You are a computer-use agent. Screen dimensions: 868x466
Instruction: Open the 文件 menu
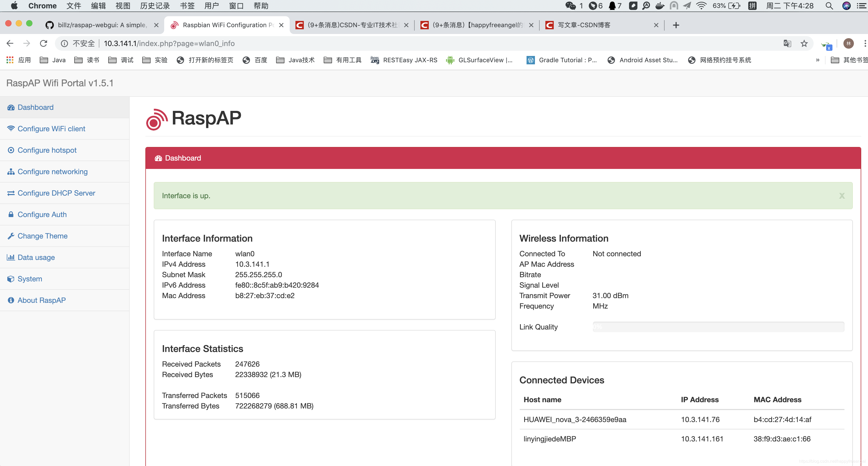74,6
